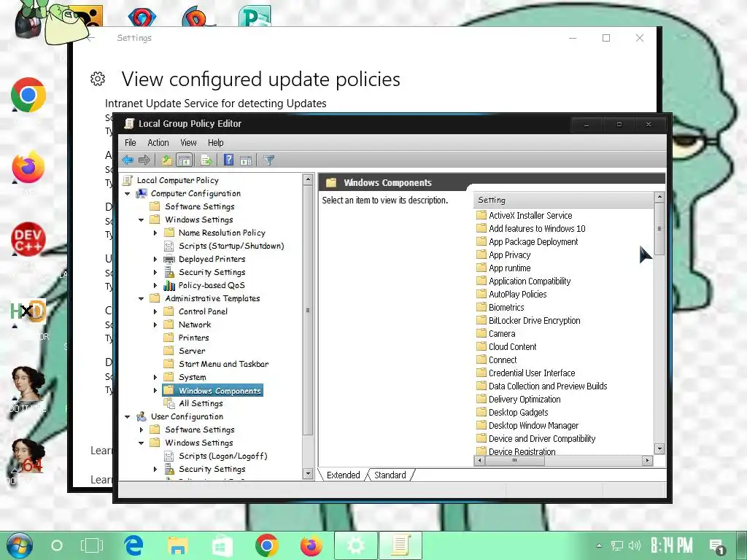Click the network tray icon

tap(617, 545)
